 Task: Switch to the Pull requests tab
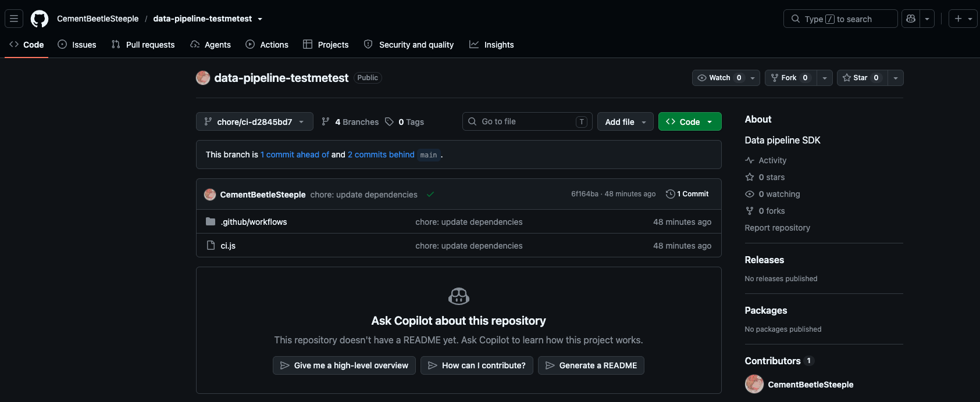point(143,45)
